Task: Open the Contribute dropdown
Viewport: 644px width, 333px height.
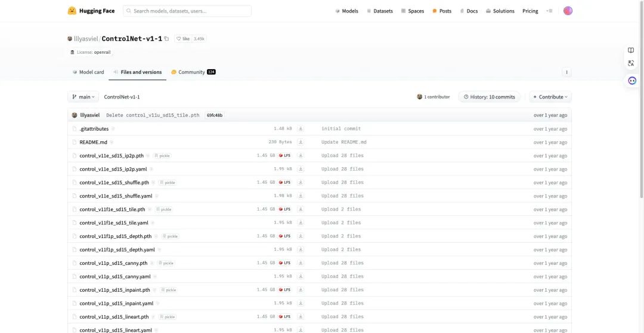Action: pos(550,97)
